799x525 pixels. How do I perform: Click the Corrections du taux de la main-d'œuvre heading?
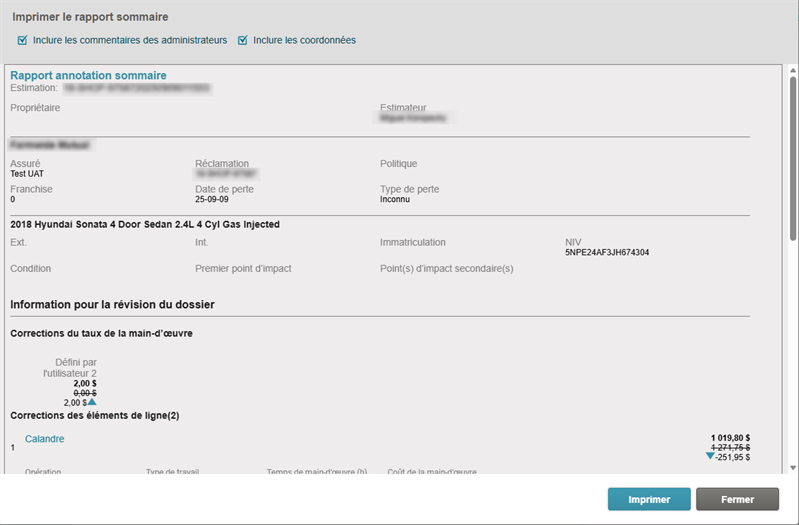101,333
